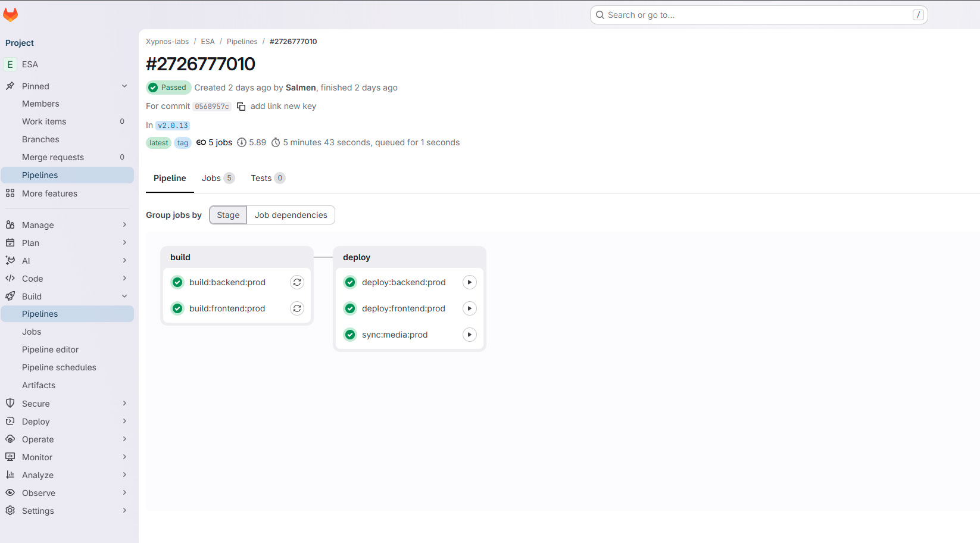Click sync:media:prod passed status icon
The image size is (980, 543).
click(350, 335)
